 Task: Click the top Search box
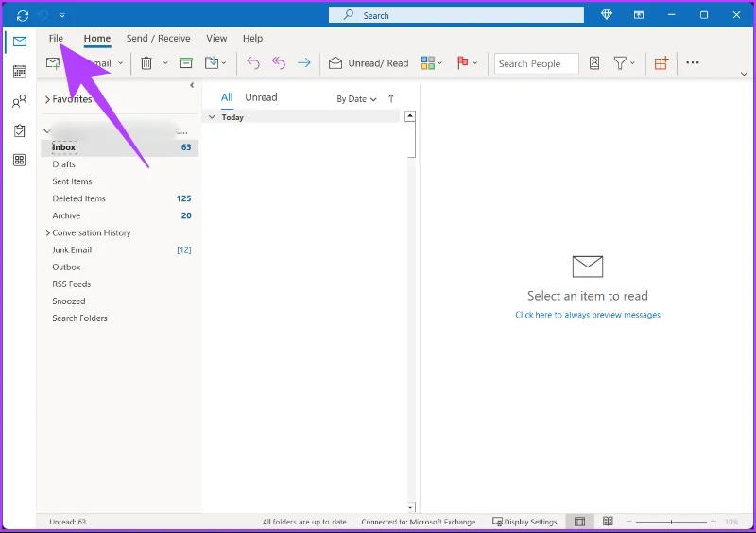[456, 15]
